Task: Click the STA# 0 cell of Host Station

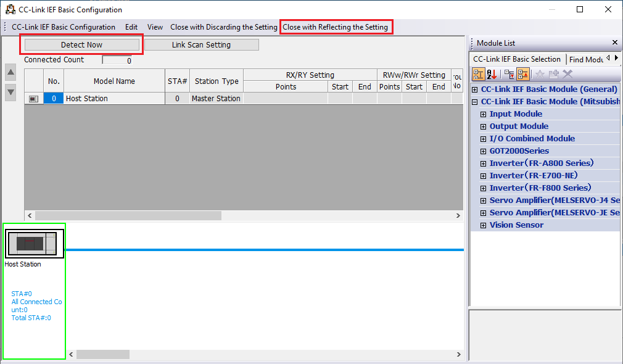Action: pos(177,99)
